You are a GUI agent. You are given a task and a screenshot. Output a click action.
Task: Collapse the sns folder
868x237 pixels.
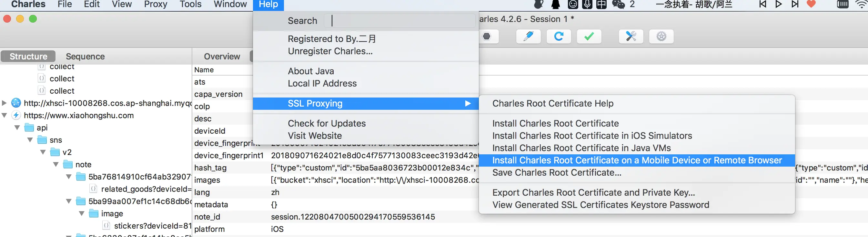tap(30, 140)
